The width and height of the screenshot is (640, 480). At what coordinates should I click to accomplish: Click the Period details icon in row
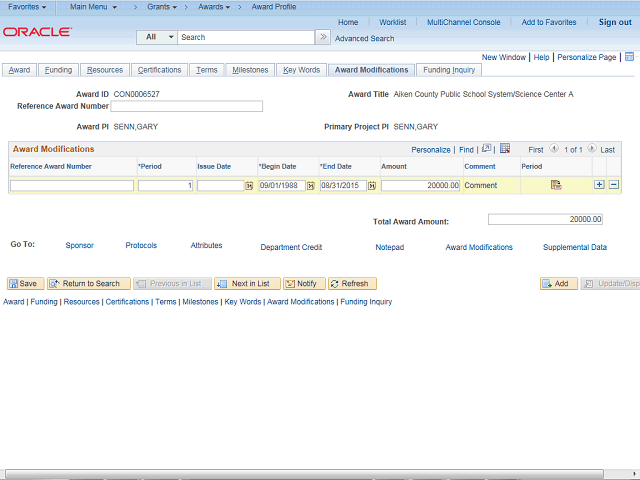pyautogui.click(x=556, y=185)
